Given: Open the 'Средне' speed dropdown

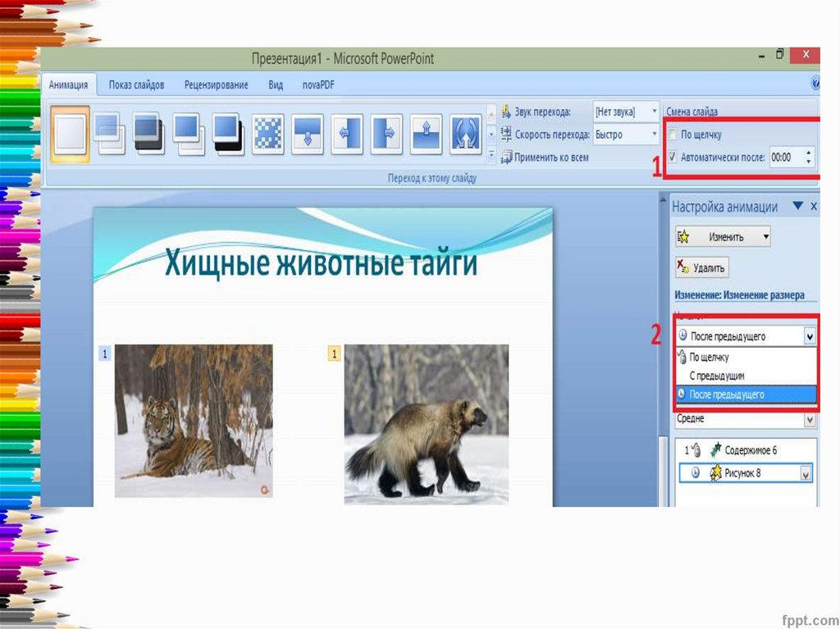Looking at the screenshot, I should 810,420.
